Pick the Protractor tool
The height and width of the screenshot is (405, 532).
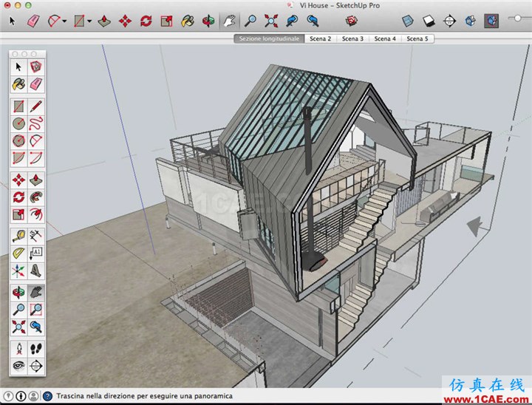click(x=18, y=253)
